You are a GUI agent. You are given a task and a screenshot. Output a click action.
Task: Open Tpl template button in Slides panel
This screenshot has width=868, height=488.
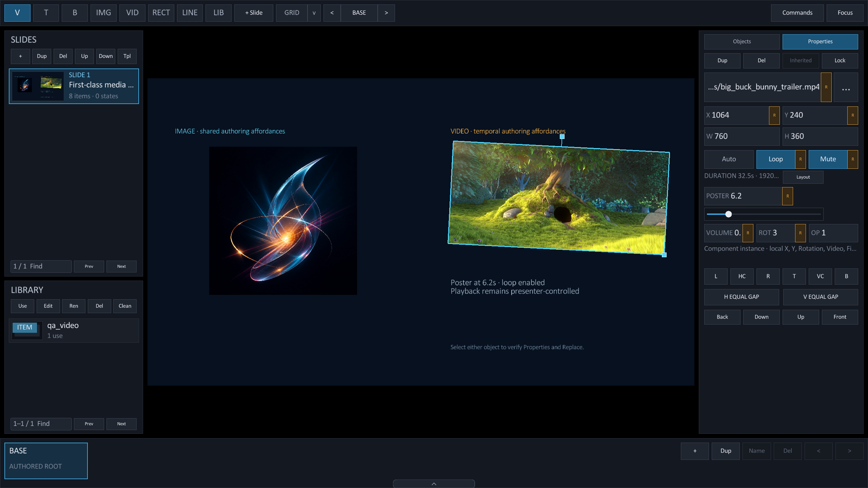pyautogui.click(x=127, y=56)
